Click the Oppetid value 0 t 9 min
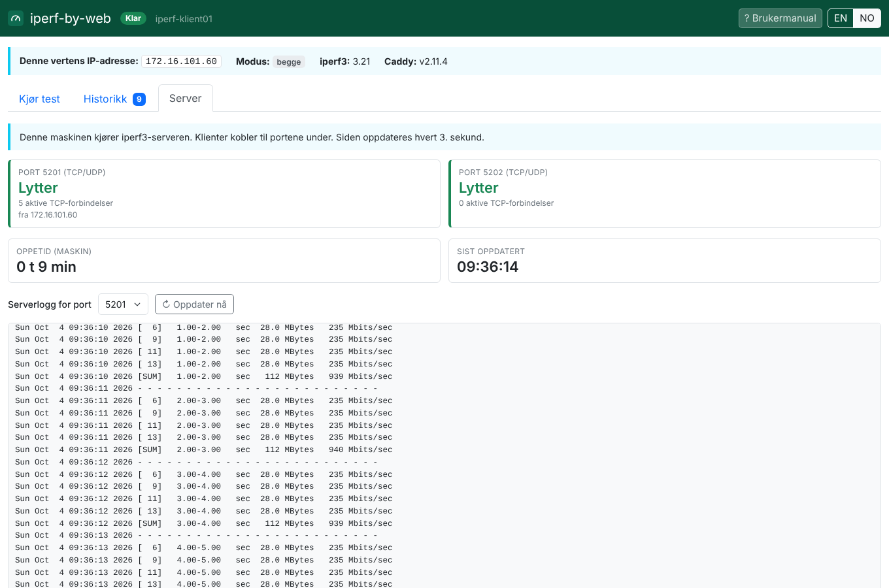Screen dimensions: 889x588 (x=46, y=267)
